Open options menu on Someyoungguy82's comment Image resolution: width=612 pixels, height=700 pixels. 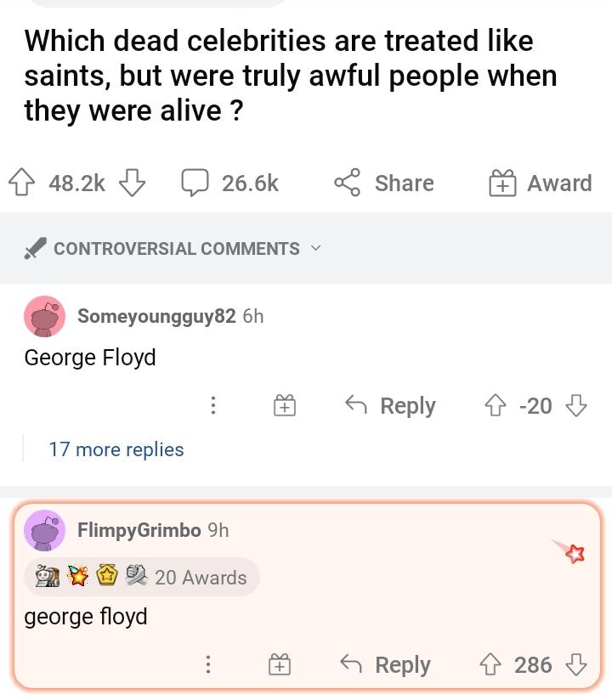[212, 406]
